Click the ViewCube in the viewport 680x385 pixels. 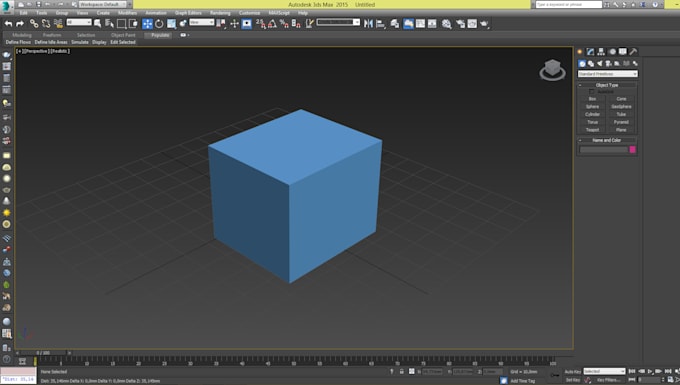click(552, 70)
